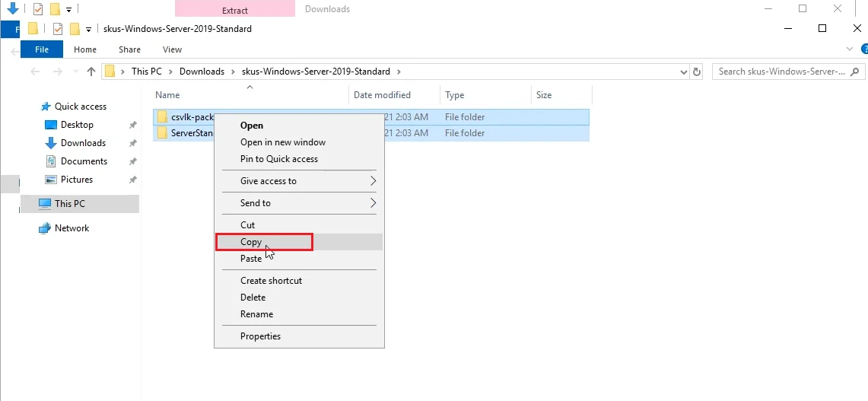Click the search magnifier icon

click(855, 72)
